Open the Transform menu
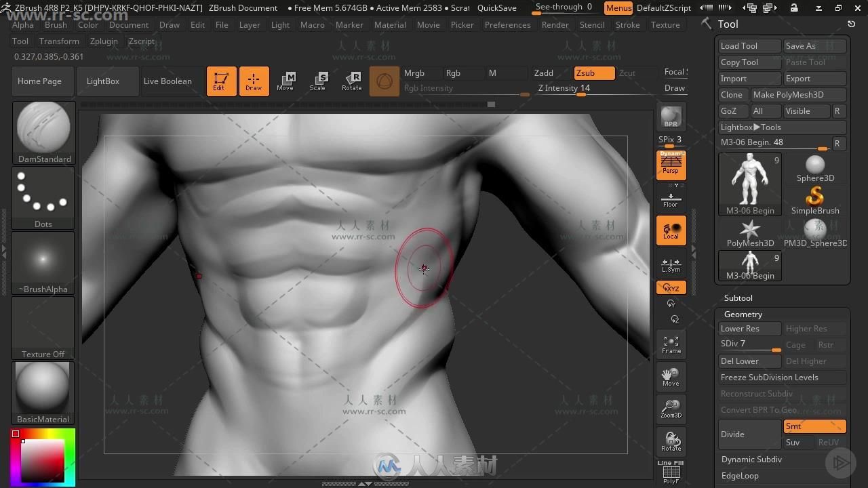Screen dimensions: 868x488 click(x=59, y=41)
